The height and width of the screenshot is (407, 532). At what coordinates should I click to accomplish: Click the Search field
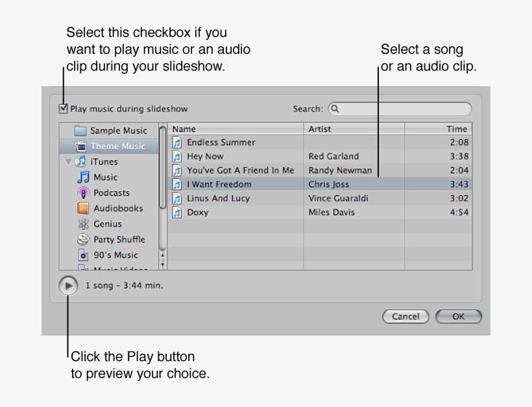pos(400,109)
